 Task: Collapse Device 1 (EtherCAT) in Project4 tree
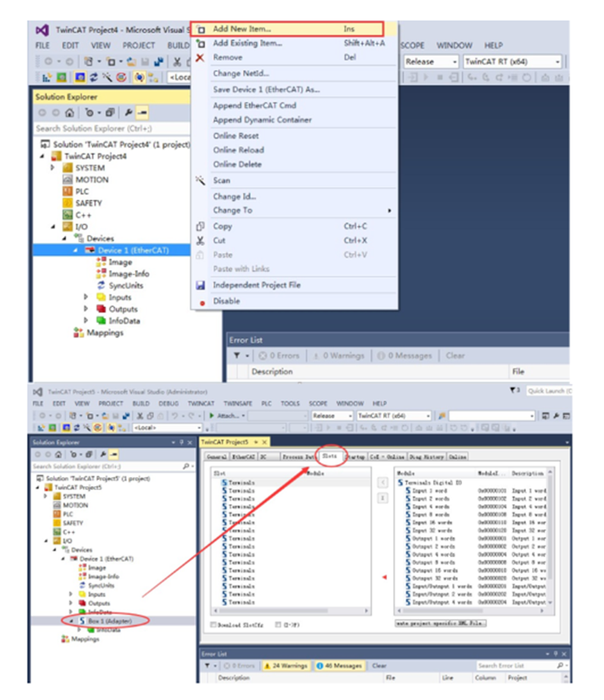pyautogui.click(x=76, y=250)
